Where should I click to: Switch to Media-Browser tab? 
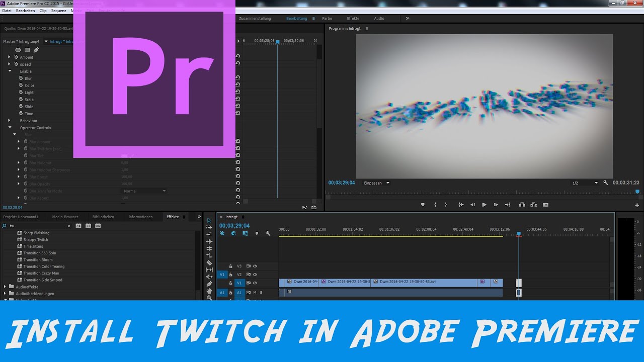[65, 217]
